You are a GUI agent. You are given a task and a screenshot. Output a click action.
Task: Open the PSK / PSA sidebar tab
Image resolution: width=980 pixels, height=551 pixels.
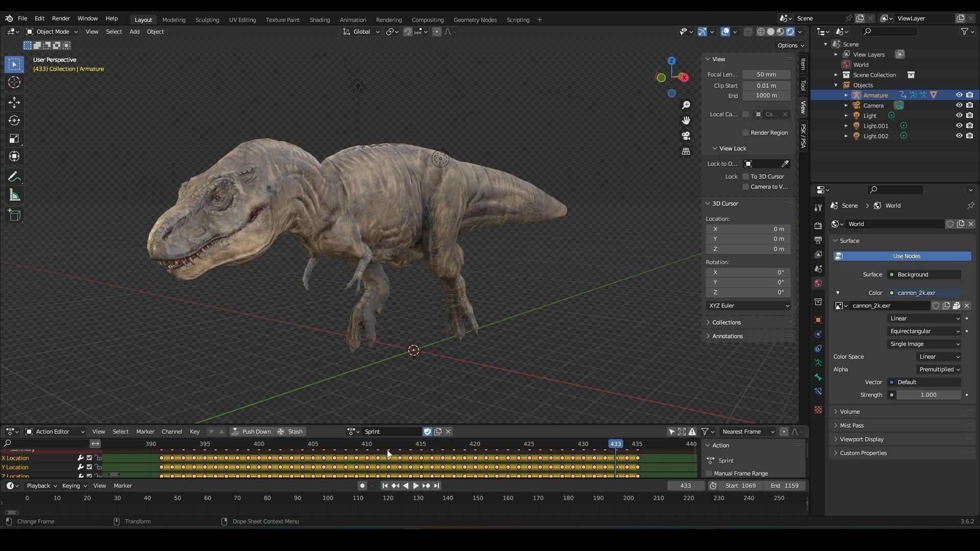coord(803,136)
